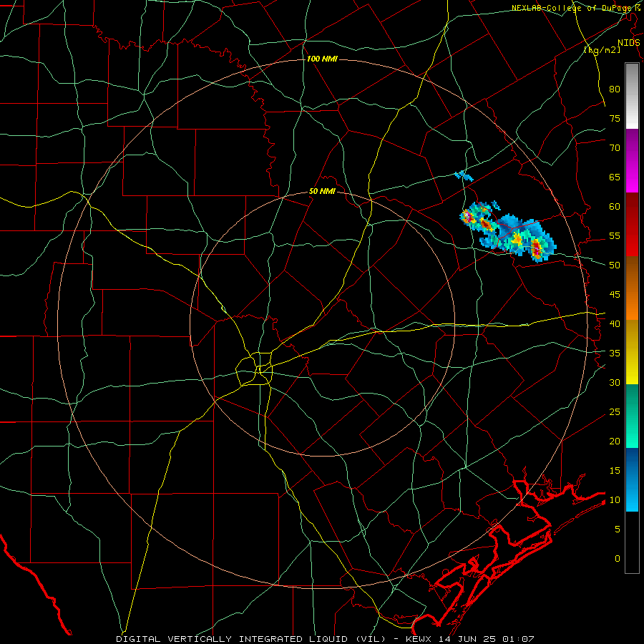Click the scale value 65
The image size is (644, 644).
click(x=615, y=177)
